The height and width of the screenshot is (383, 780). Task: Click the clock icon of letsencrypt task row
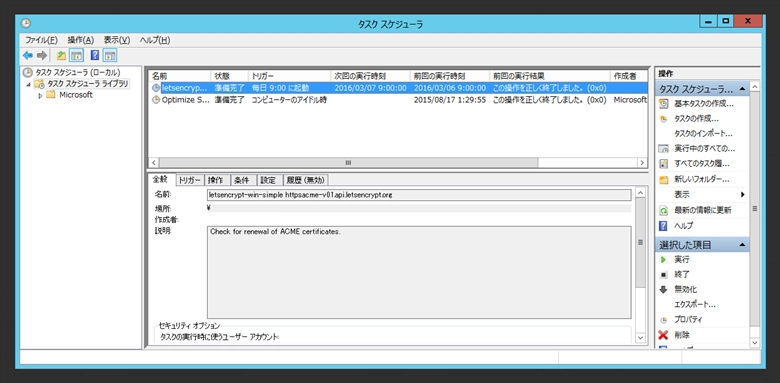[x=156, y=88]
